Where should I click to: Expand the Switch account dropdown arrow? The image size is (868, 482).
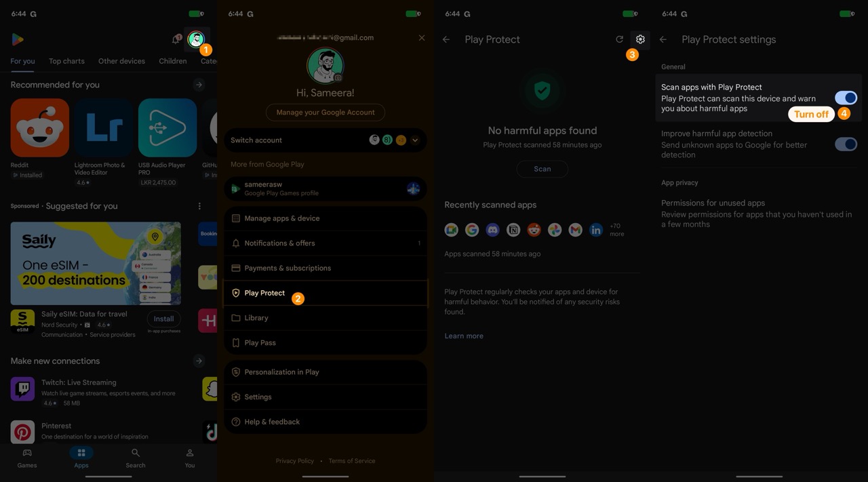pyautogui.click(x=415, y=140)
